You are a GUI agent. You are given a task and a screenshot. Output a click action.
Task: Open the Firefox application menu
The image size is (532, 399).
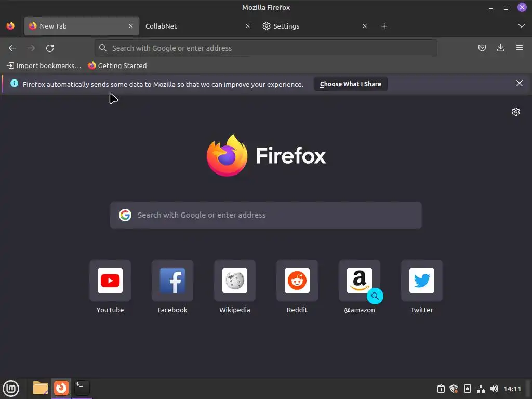pyautogui.click(x=519, y=48)
